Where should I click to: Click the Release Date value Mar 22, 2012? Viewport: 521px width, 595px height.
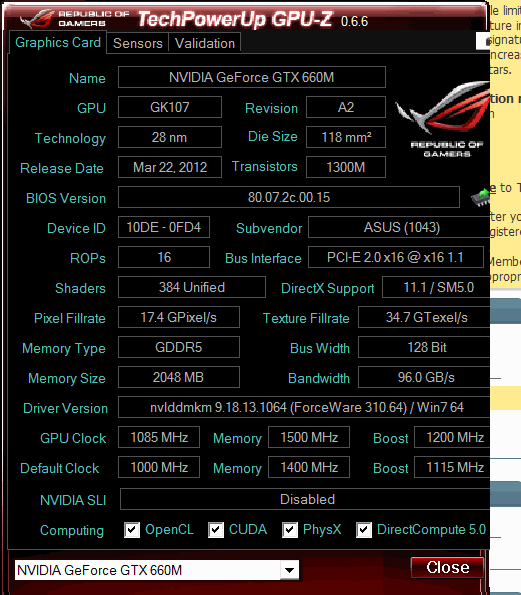coord(170,167)
